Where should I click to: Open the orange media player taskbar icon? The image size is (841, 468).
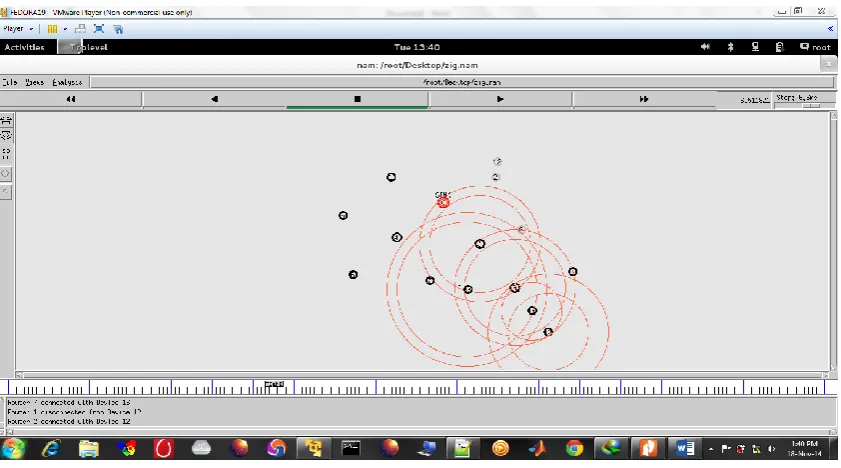[x=500, y=448]
